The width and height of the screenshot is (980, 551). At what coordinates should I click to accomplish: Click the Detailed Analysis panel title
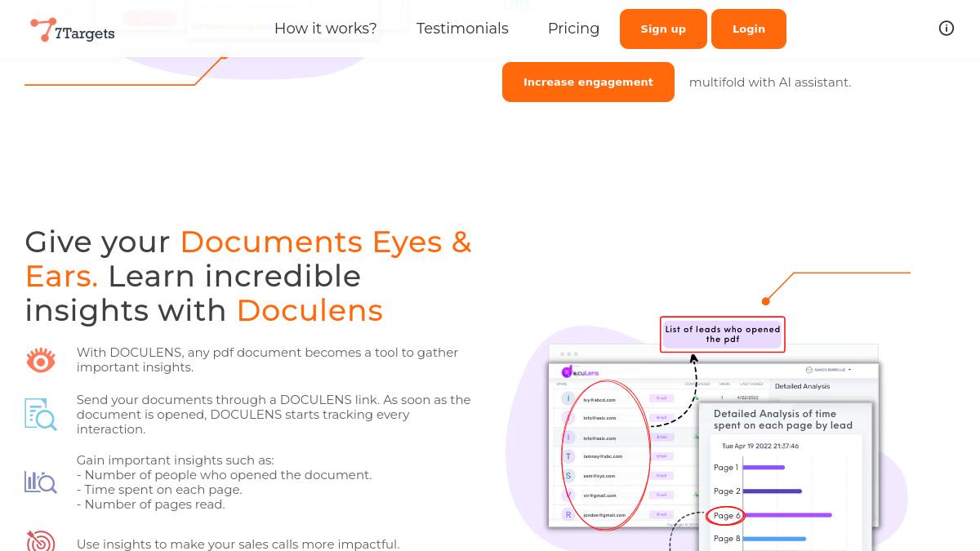click(783, 420)
